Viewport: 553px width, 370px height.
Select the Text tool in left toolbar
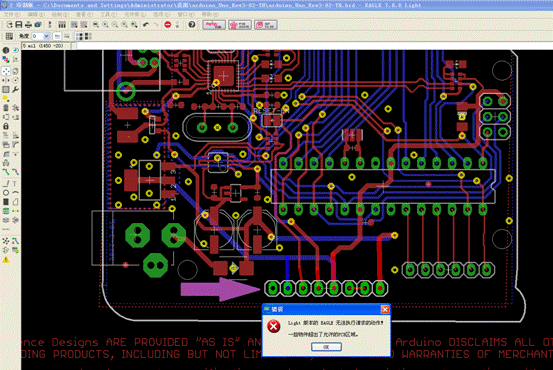tap(15, 183)
